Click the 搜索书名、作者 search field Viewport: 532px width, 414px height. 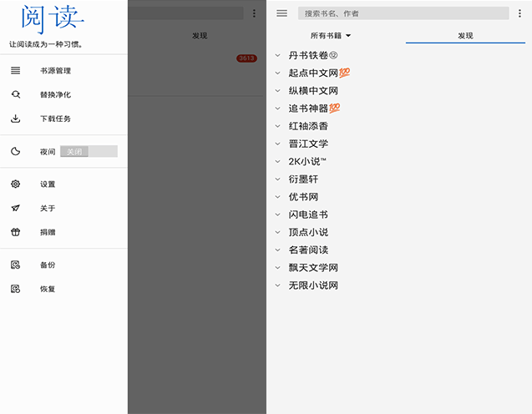coord(403,13)
